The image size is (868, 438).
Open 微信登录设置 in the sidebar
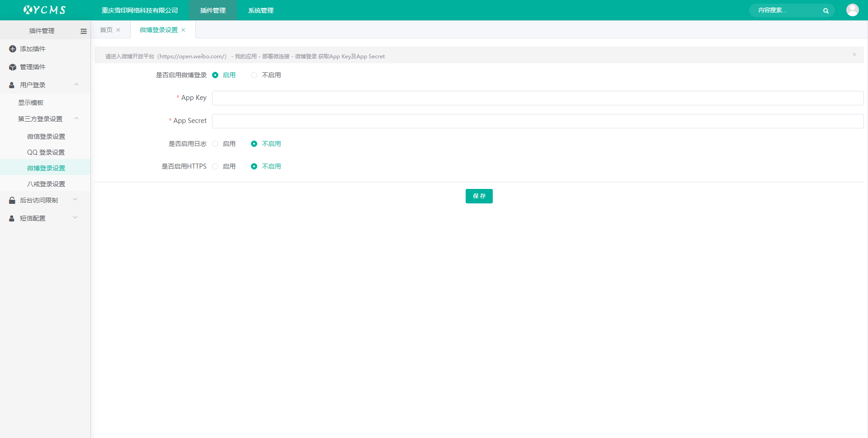coord(45,137)
